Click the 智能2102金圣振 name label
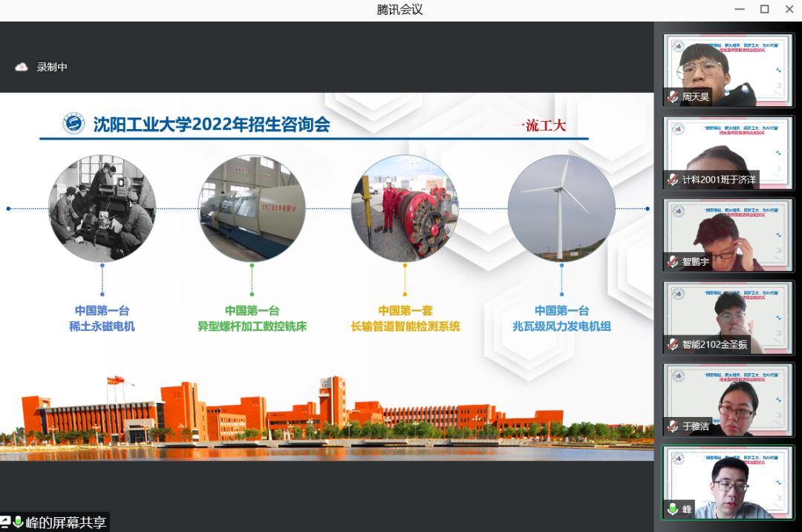This screenshot has width=802, height=532. pyautogui.click(x=714, y=344)
